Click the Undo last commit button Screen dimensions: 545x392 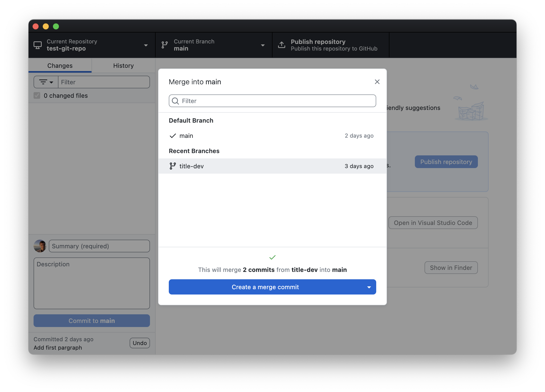(140, 343)
